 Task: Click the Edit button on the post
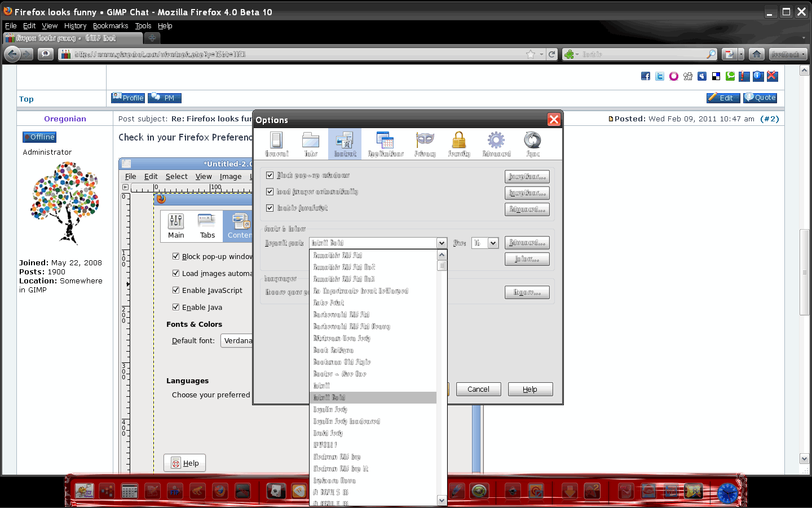click(x=723, y=98)
